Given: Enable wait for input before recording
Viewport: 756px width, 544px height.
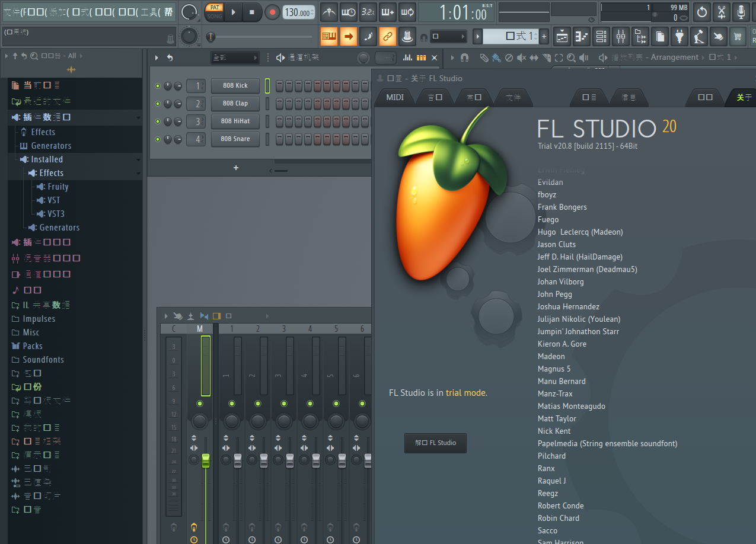Looking at the screenshot, I should 349,12.
